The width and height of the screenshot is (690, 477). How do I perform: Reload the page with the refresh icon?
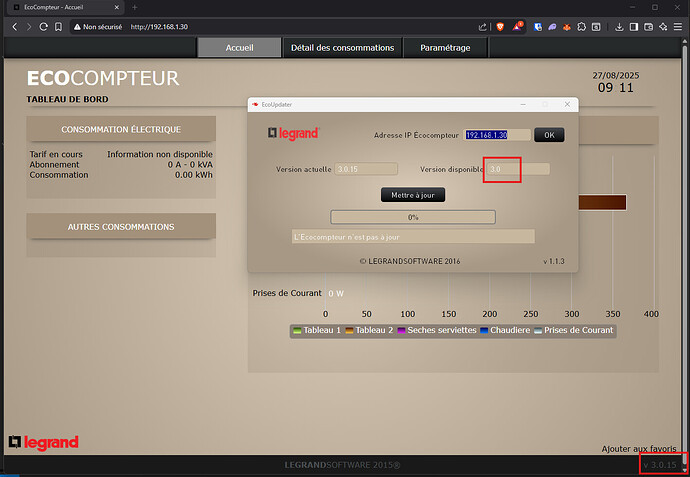44,26
